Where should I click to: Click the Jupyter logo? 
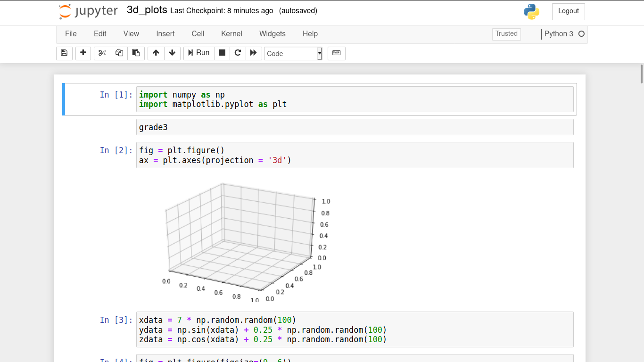(x=88, y=11)
